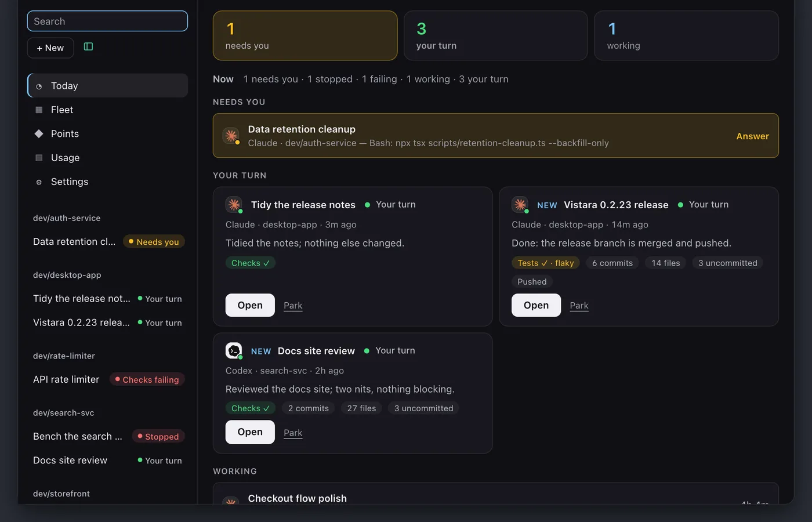Click Claude icon on Vistara 0.2.23 release
This screenshot has width=812, height=522.
pyautogui.click(x=520, y=205)
